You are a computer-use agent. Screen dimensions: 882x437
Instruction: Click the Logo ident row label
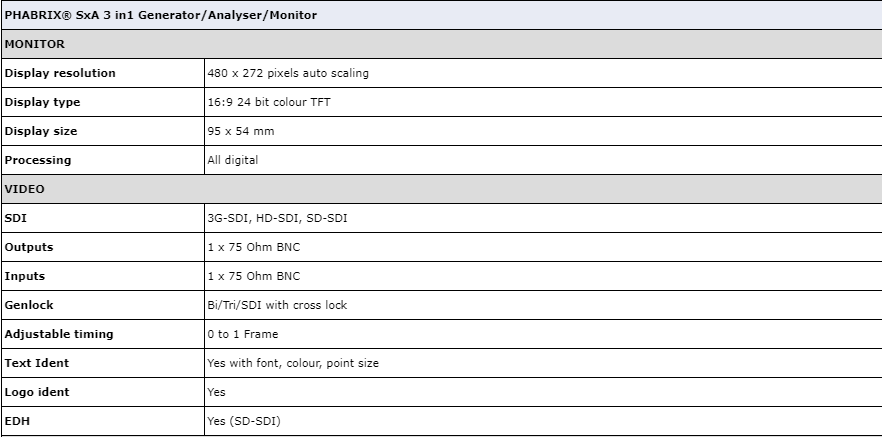pyautogui.click(x=37, y=392)
